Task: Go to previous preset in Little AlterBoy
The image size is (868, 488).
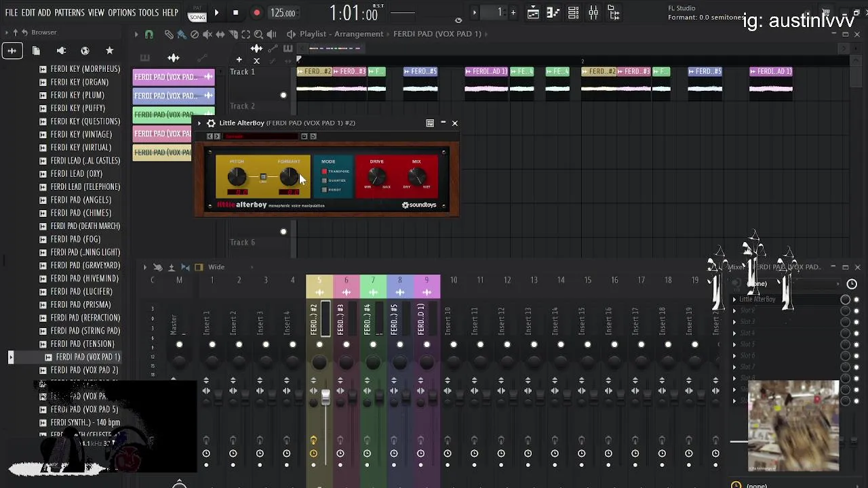Action: (210, 136)
